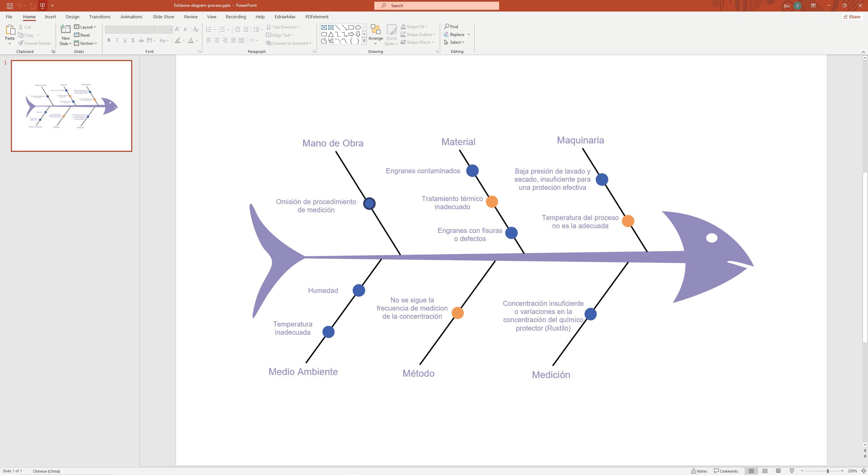Toggle the Notes pane in status bar

699,471
